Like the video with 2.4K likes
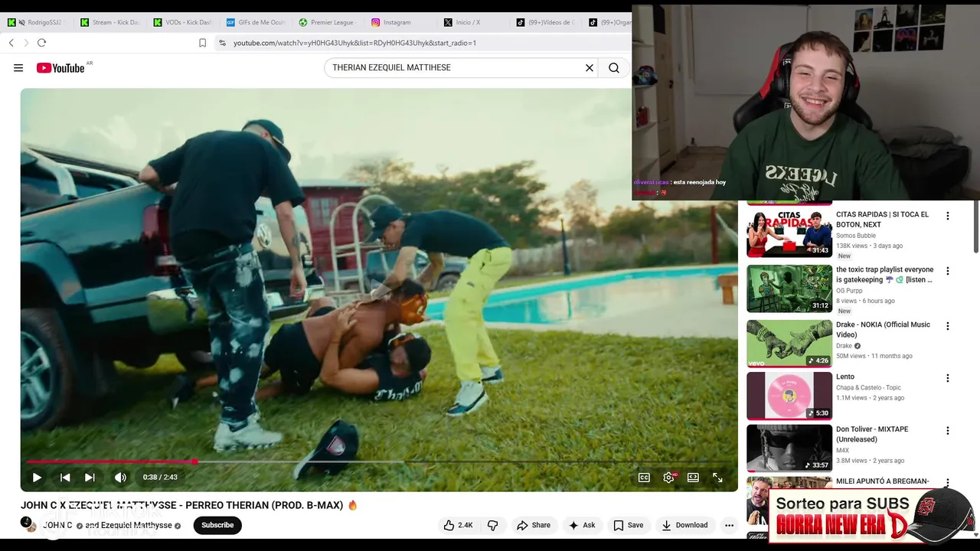 459,525
